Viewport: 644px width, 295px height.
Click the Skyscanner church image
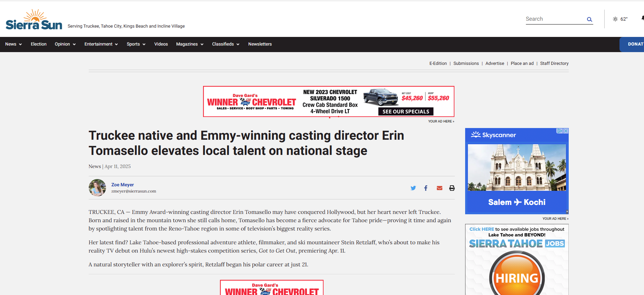(x=517, y=167)
